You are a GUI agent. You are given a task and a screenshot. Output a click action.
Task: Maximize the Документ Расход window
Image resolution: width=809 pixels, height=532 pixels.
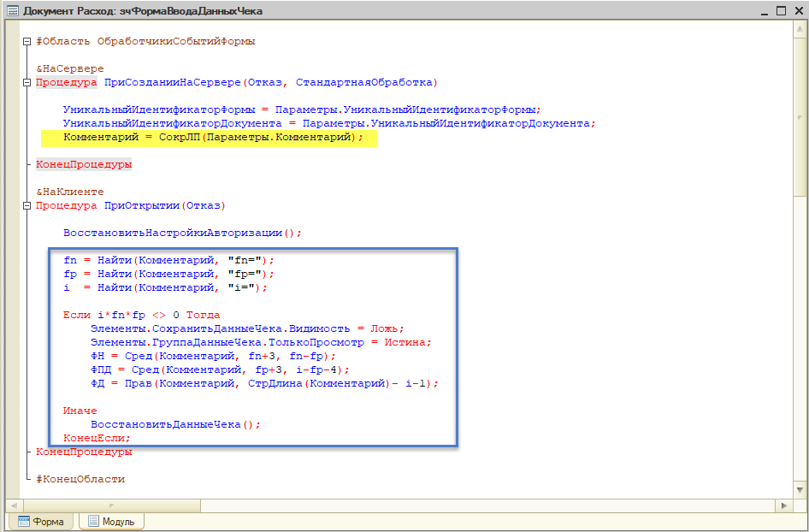[781, 10]
